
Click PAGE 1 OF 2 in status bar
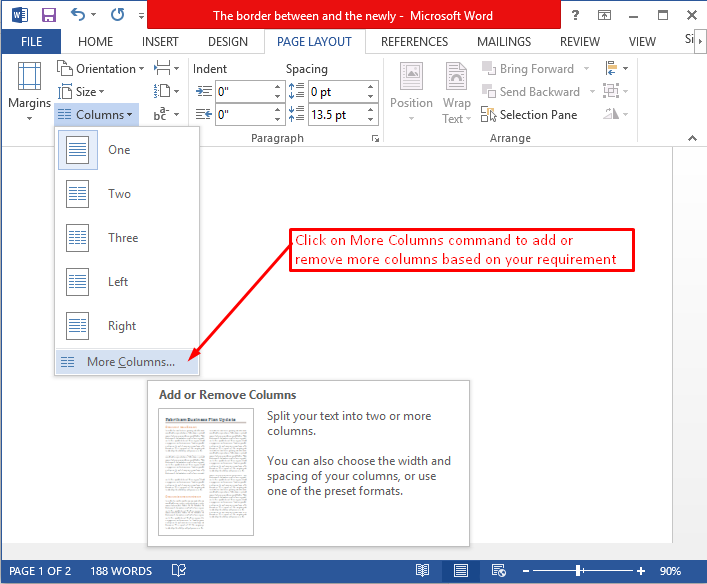click(40, 571)
